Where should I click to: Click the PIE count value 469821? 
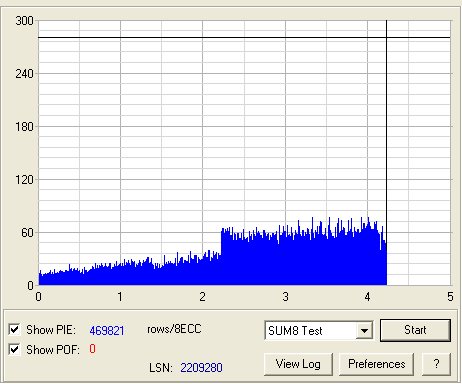click(107, 331)
